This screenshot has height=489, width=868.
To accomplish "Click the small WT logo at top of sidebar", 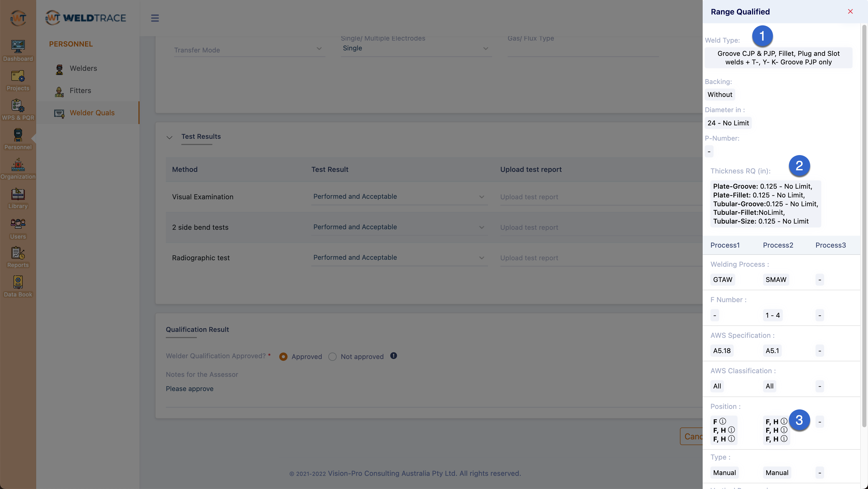I will 18,18.
